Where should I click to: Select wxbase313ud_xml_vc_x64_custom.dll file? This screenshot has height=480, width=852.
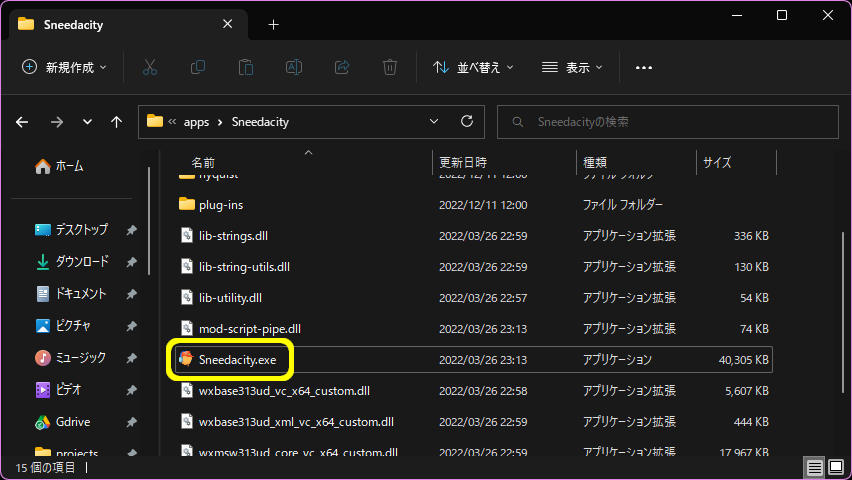tap(473, 422)
